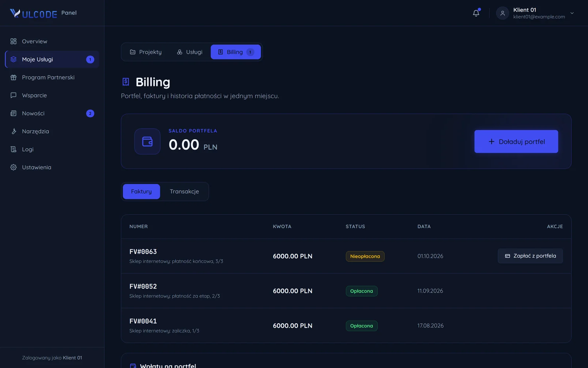Viewport: 588px width, 368px height.
Task: Click invoice number FV#0052
Action: point(143,286)
